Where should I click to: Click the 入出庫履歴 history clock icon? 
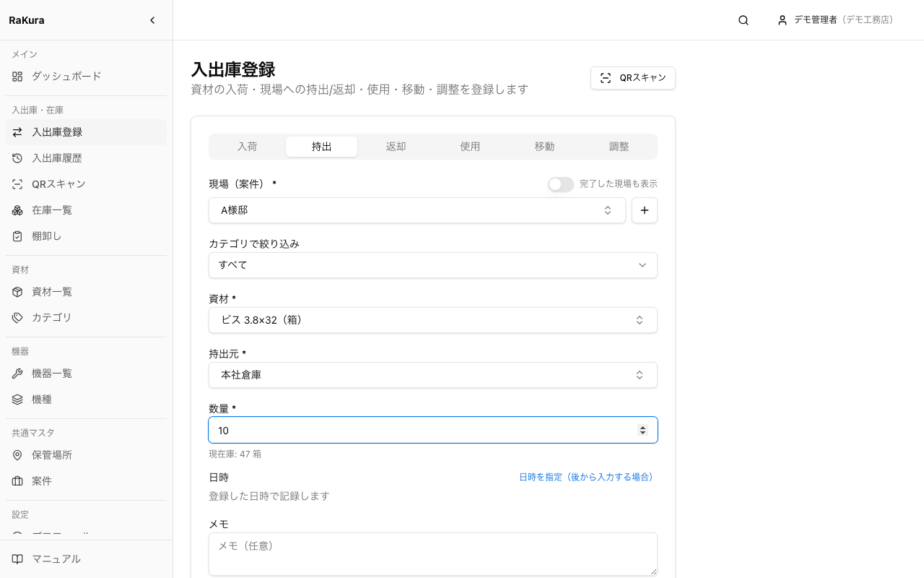click(x=17, y=158)
